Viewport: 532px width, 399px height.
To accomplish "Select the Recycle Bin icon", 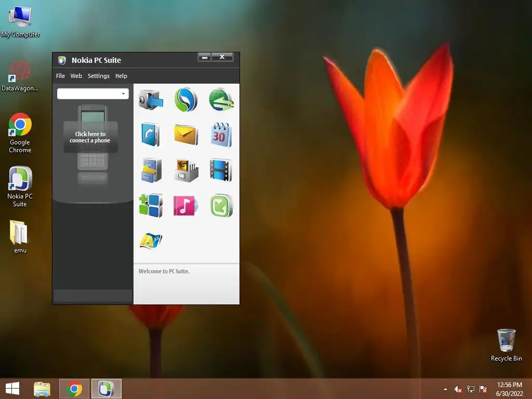I will point(506,345).
